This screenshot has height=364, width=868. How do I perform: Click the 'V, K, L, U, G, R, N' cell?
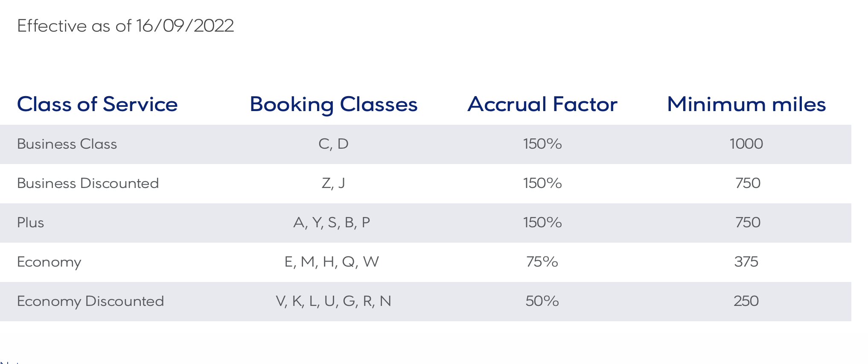(x=333, y=301)
